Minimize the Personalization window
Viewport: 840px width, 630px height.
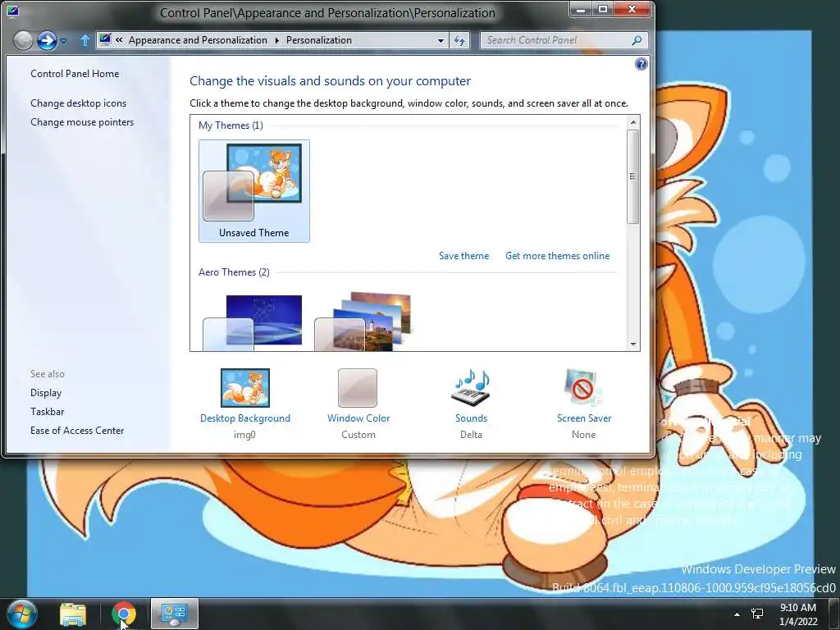click(x=581, y=9)
